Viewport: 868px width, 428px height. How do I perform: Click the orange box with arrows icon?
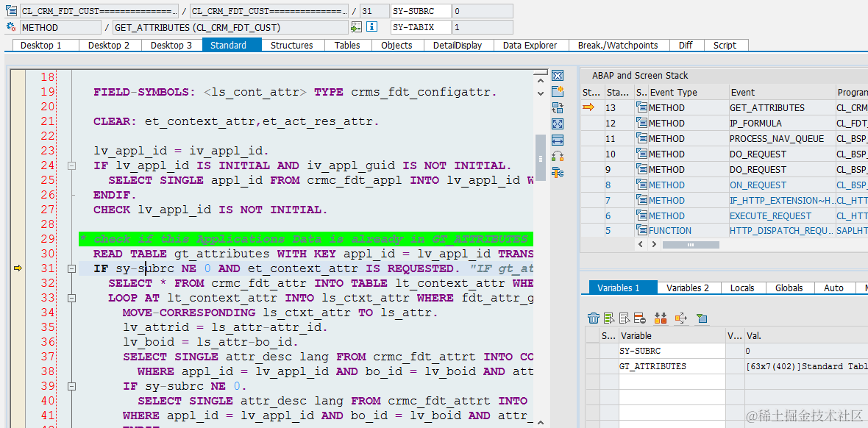681,318
